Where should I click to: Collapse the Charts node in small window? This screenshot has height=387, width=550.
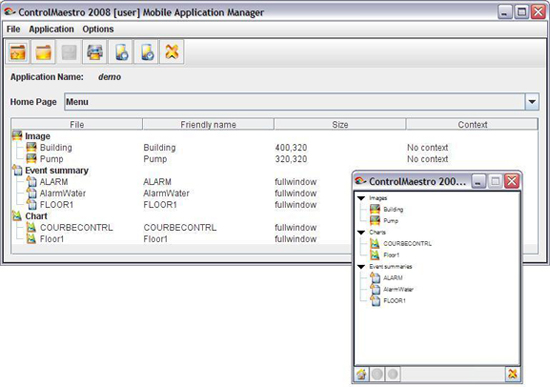(x=361, y=232)
